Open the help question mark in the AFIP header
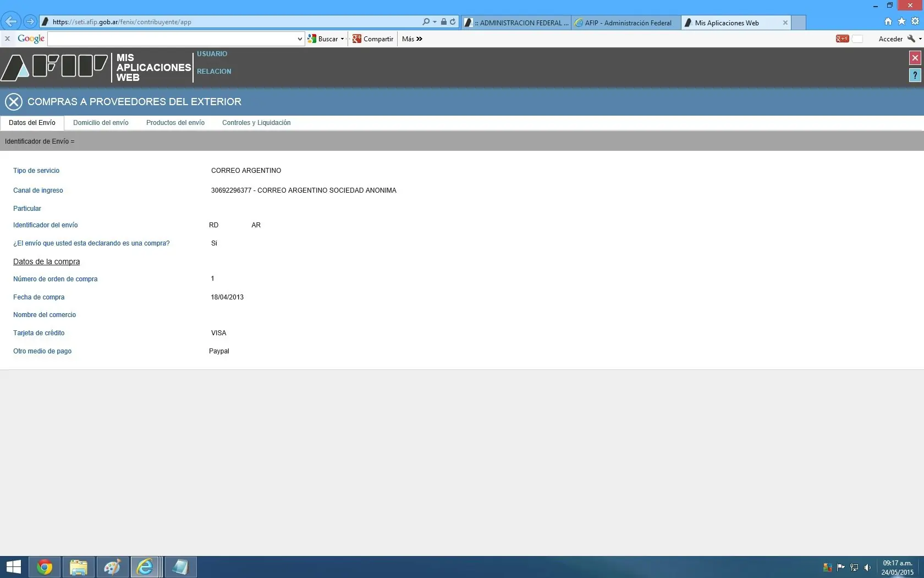This screenshot has height=578, width=924. click(915, 75)
